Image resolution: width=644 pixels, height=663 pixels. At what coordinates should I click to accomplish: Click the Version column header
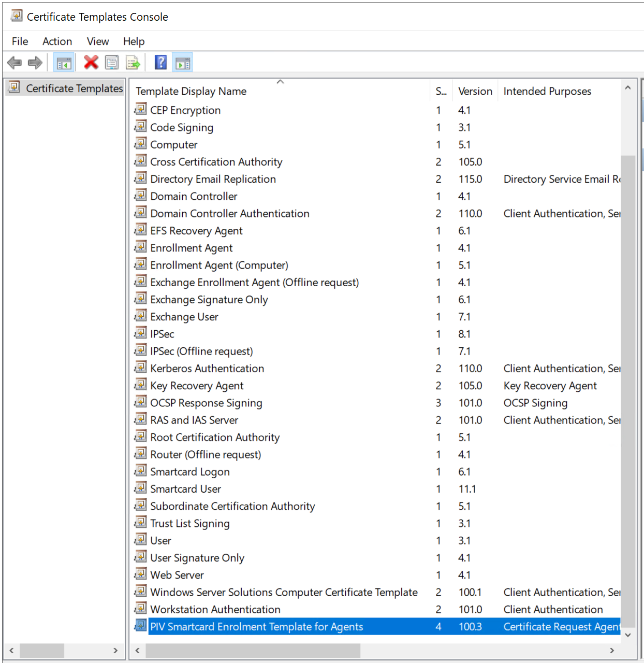coord(475,92)
